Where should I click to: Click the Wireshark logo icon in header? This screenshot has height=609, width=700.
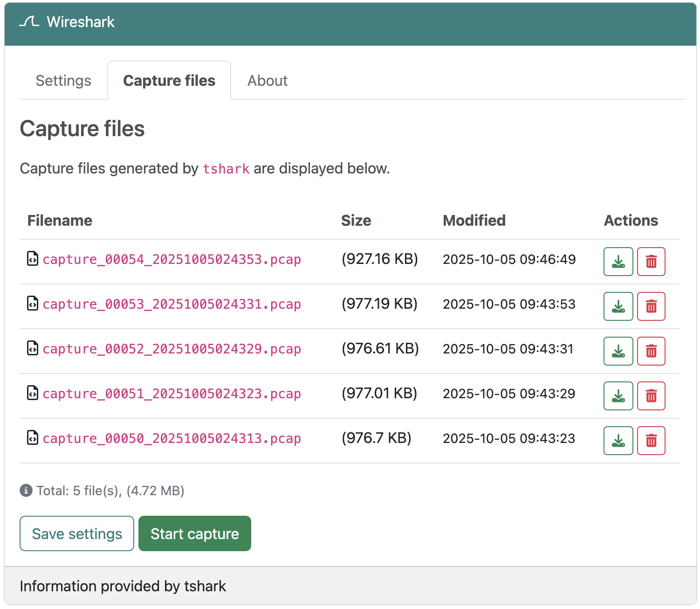coord(29,21)
